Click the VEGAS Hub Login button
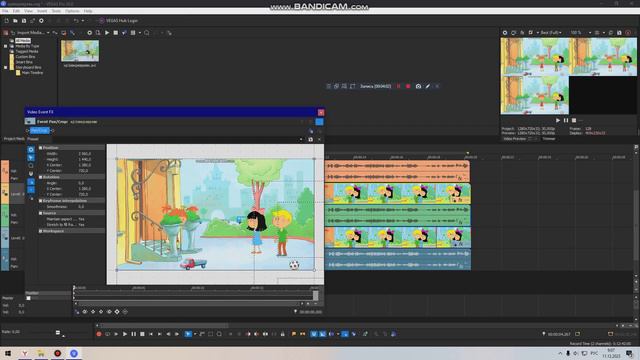 [118, 20]
